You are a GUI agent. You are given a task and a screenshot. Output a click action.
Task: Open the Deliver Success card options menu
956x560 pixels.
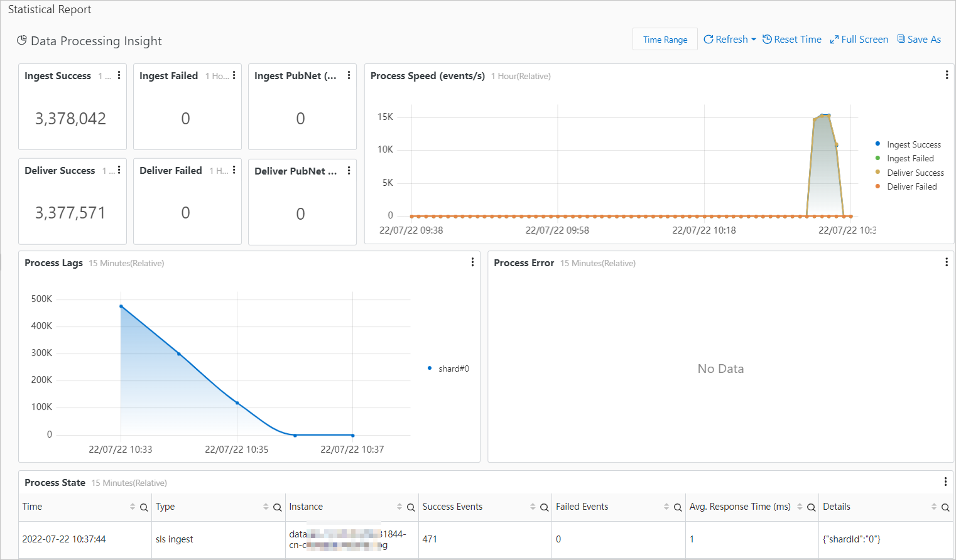pos(119,170)
